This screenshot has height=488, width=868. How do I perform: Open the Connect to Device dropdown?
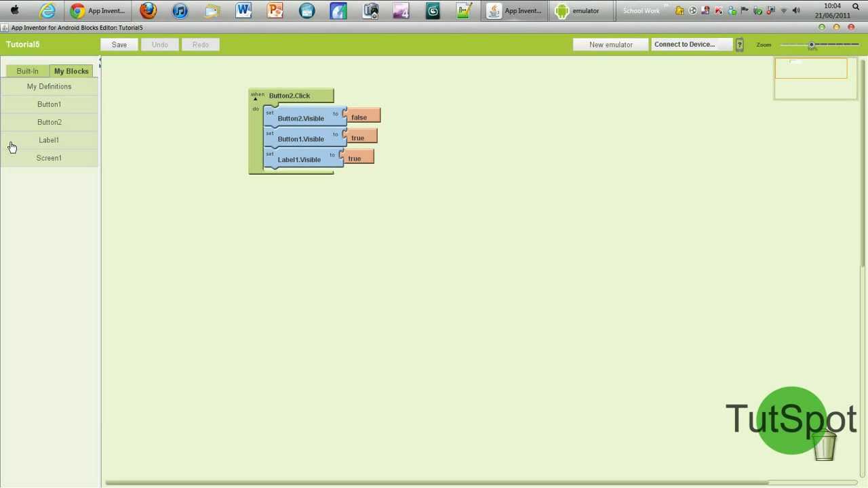point(692,45)
